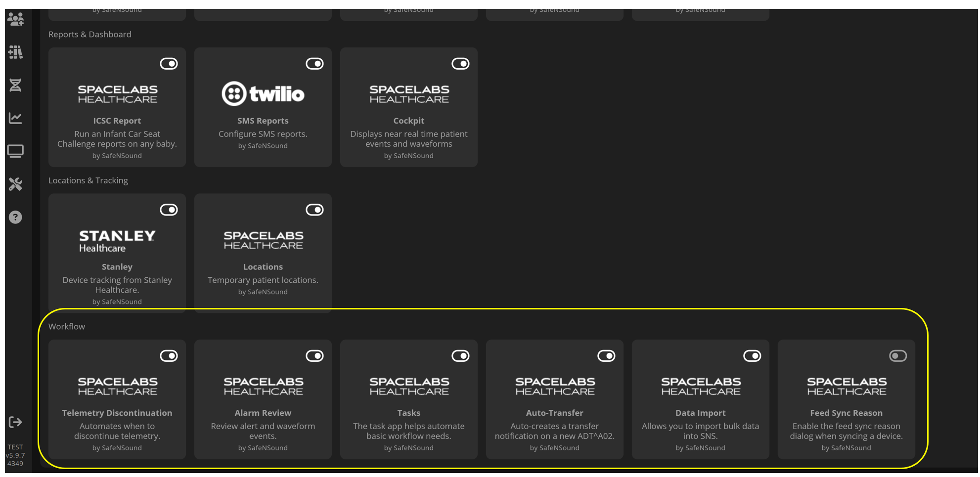Click the help question mark icon

[x=15, y=217]
